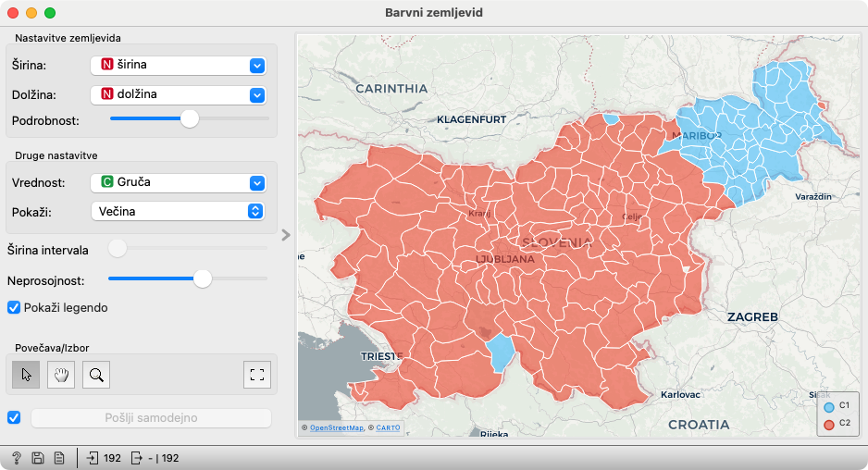The image size is (868, 470).
Task: Choose the magnifier zoom tool
Action: pyautogui.click(x=96, y=375)
